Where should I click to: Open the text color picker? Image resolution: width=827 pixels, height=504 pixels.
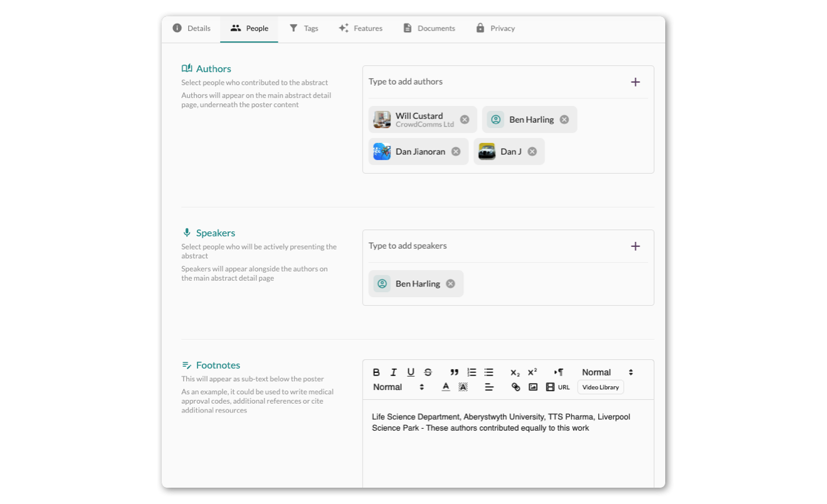[x=446, y=387]
